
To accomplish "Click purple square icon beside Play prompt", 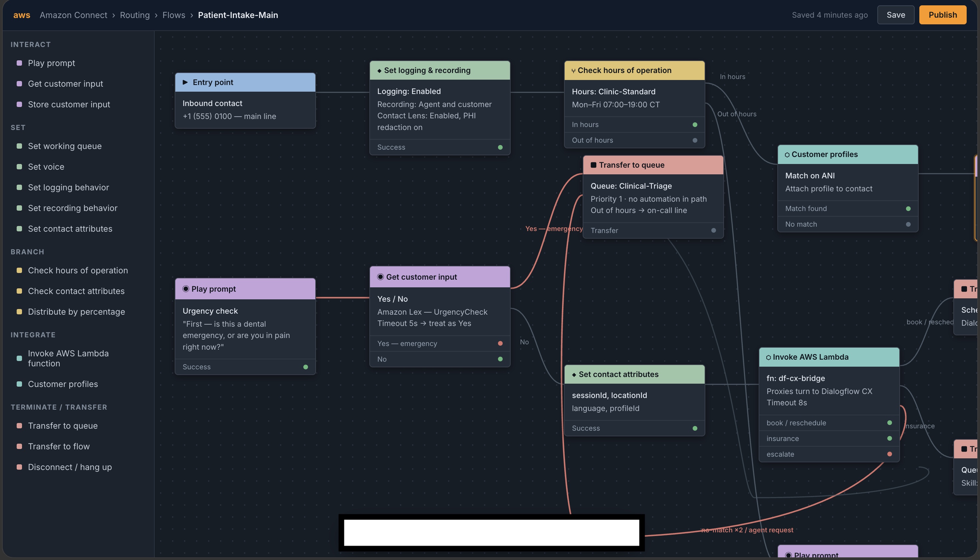I will (x=19, y=63).
